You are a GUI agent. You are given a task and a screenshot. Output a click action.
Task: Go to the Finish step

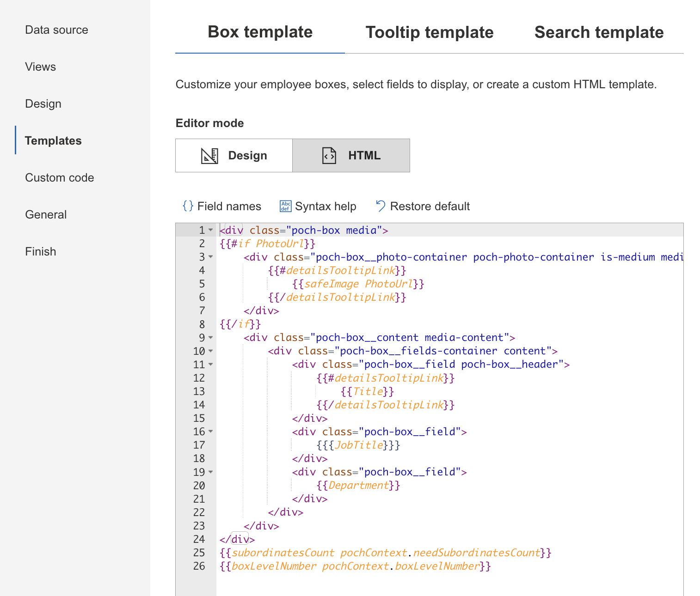(x=41, y=251)
